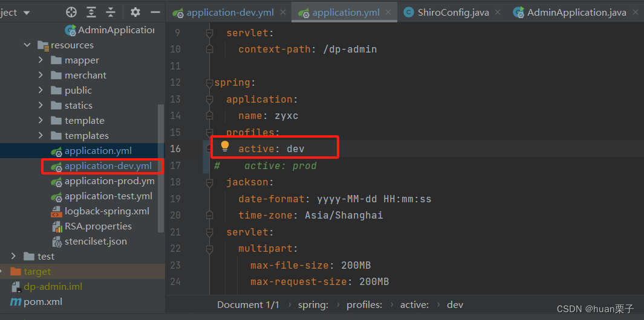Click the yellow lightbulb intention icon
Screen dimensions: 644x320
pyautogui.click(x=225, y=147)
